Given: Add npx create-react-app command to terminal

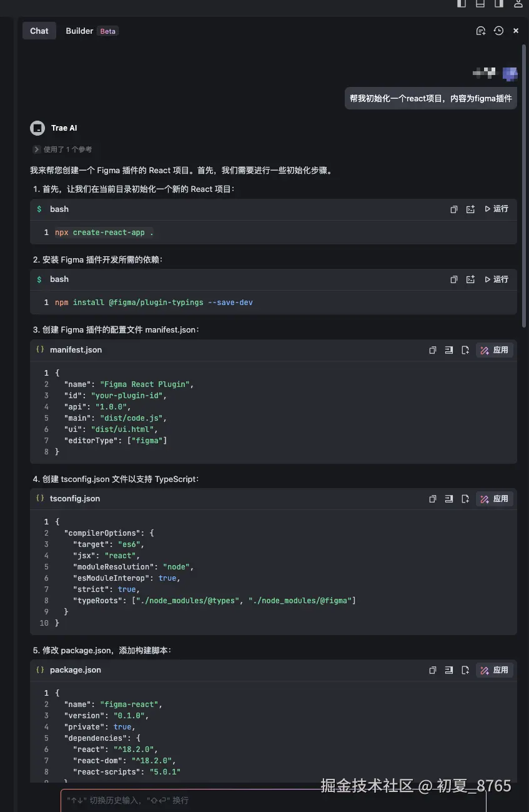Looking at the screenshot, I should [470, 209].
